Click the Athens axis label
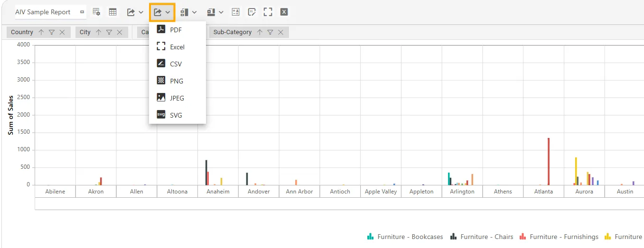 point(503,192)
